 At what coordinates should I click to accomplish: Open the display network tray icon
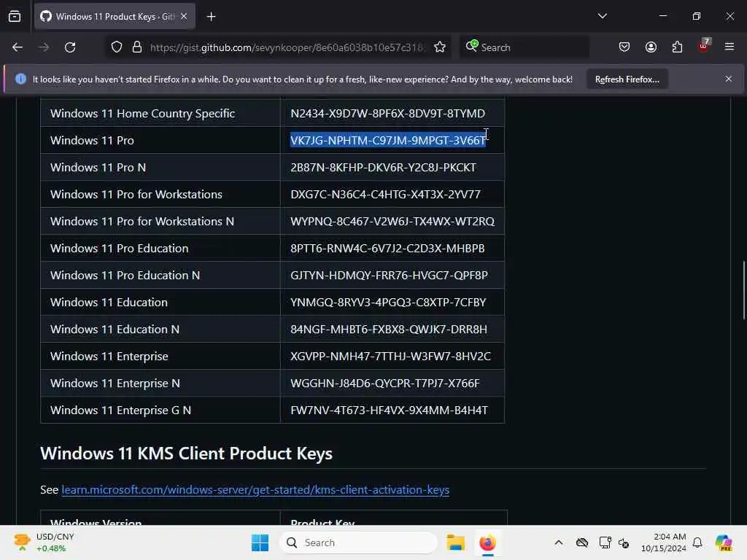pos(605,542)
